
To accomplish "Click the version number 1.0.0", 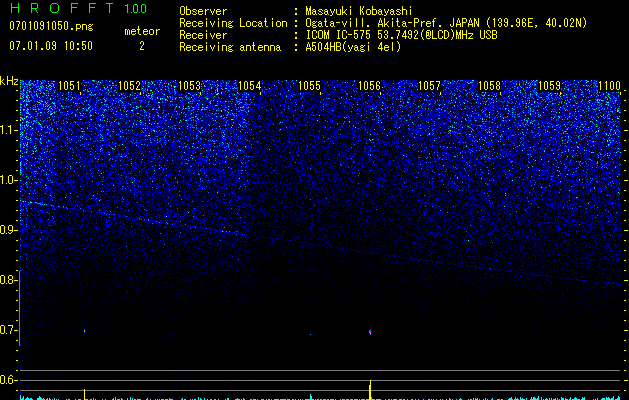I will click(136, 8).
